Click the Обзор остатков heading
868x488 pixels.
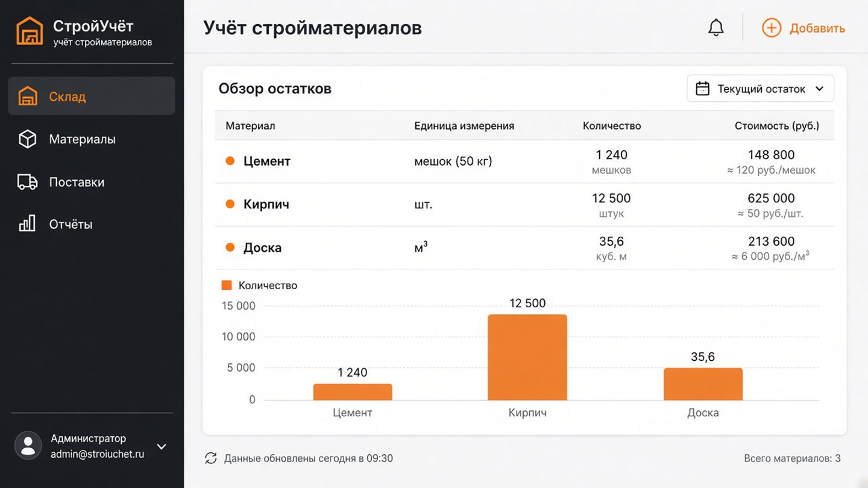pyautogui.click(x=275, y=89)
